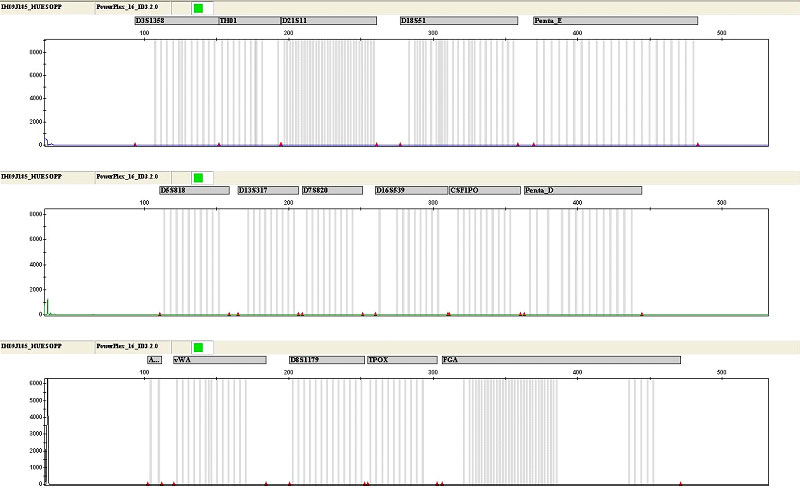
Task: Click green quality indicator above vWA row
Action: coord(198,347)
